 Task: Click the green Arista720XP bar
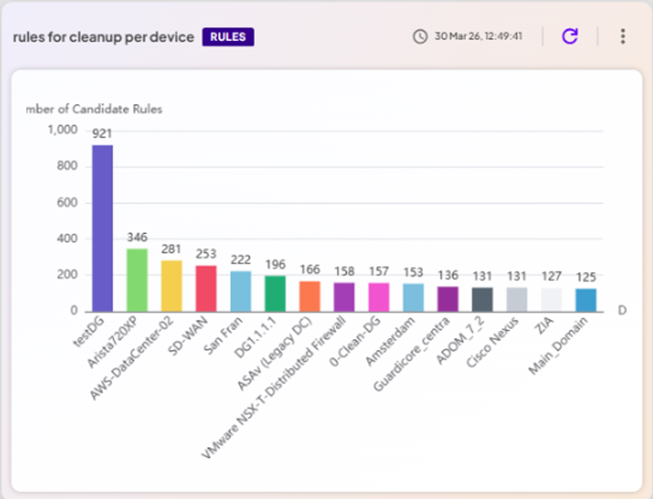(137, 280)
